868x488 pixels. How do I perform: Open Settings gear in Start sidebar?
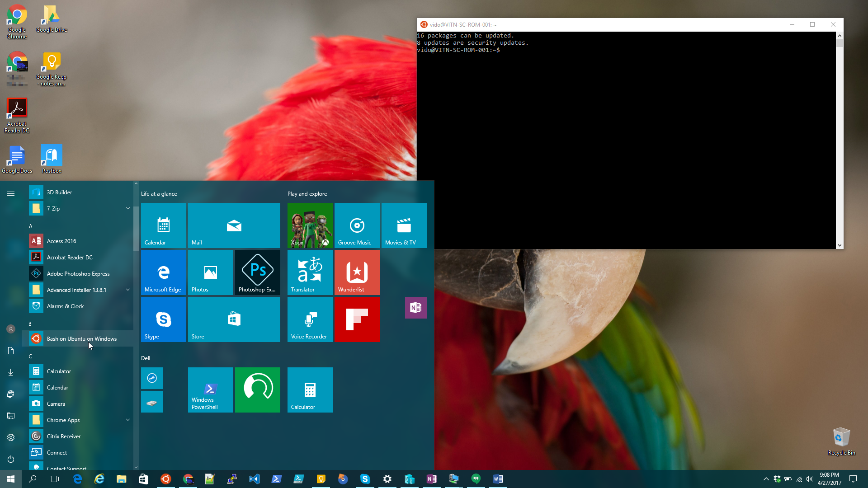pyautogui.click(x=11, y=437)
